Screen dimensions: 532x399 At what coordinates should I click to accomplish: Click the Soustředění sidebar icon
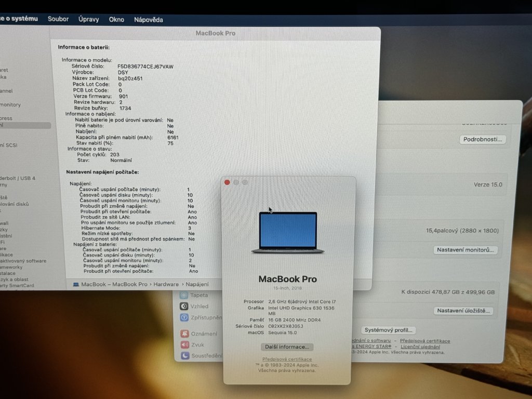[x=185, y=355]
